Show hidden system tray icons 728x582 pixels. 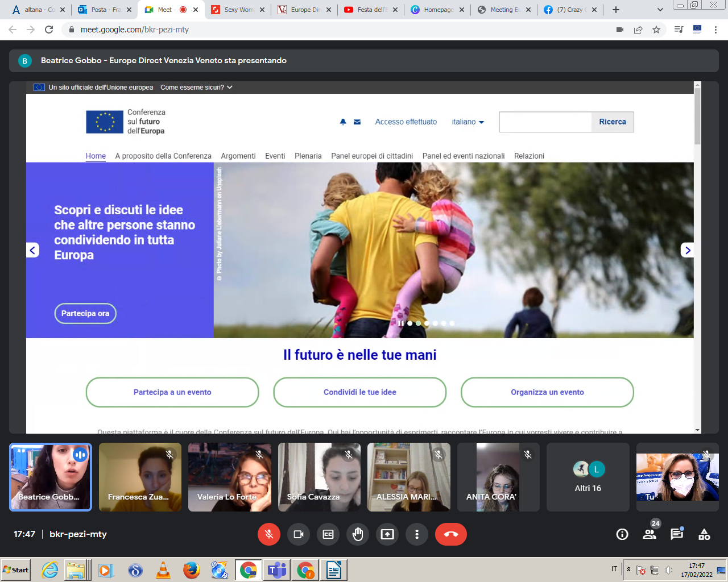[628, 569]
